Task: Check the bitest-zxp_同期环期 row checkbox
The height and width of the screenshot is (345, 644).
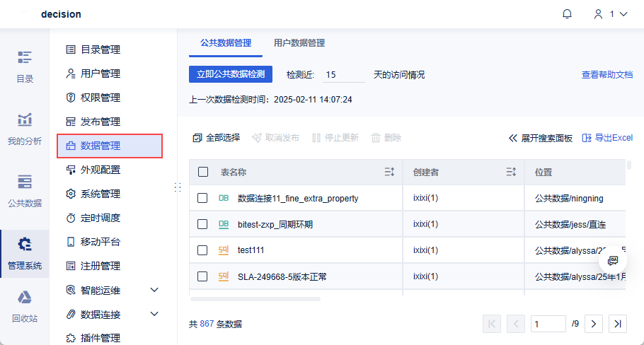Action: (203, 224)
